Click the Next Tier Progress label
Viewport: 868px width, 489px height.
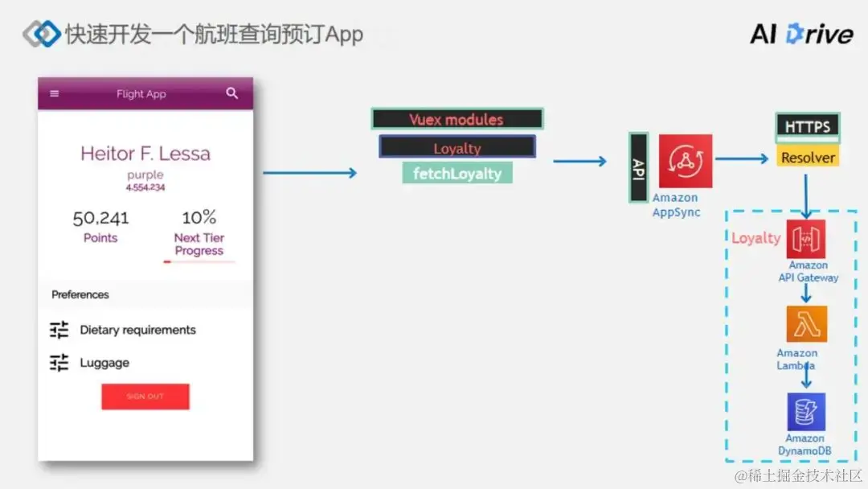click(x=199, y=244)
